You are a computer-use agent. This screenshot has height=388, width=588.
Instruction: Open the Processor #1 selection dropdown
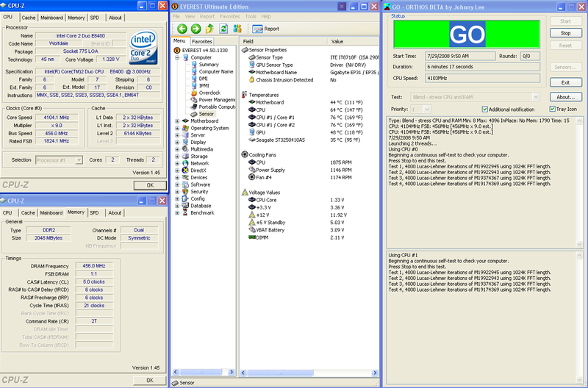[x=79, y=160]
